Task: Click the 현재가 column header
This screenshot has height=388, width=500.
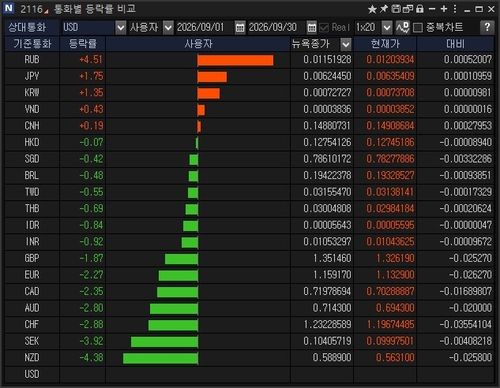Action: (385, 44)
